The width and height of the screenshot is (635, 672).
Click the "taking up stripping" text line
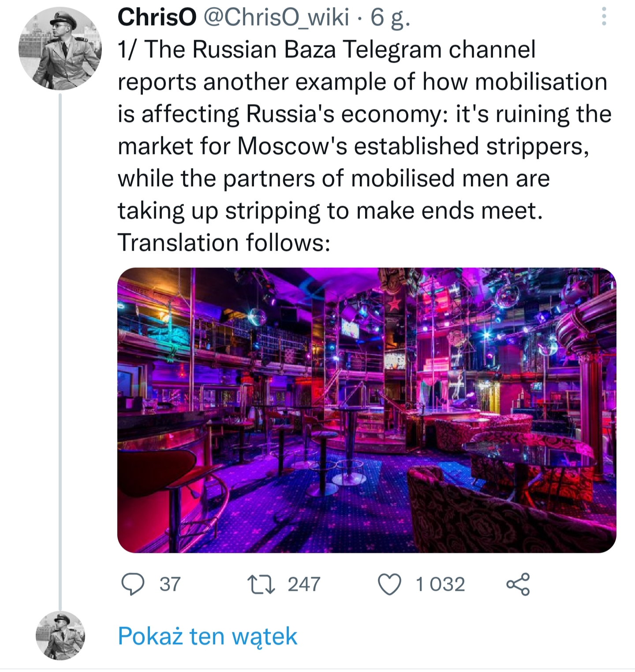coord(330,210)
